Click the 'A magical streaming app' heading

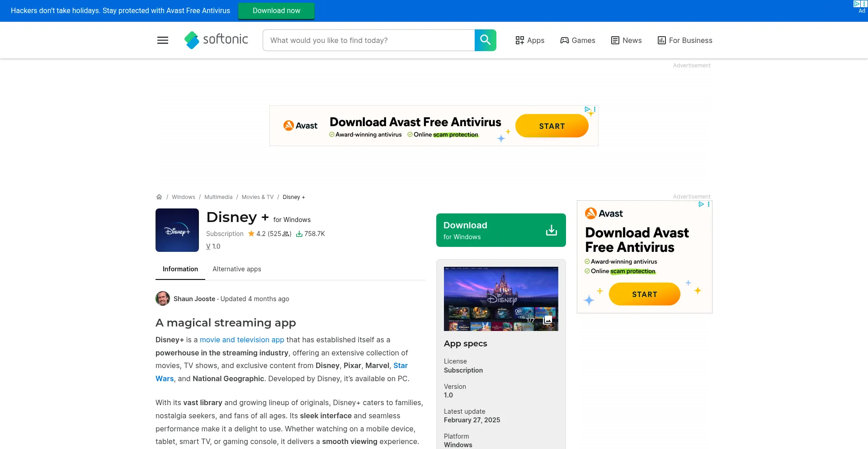click(x=226, y=323)
